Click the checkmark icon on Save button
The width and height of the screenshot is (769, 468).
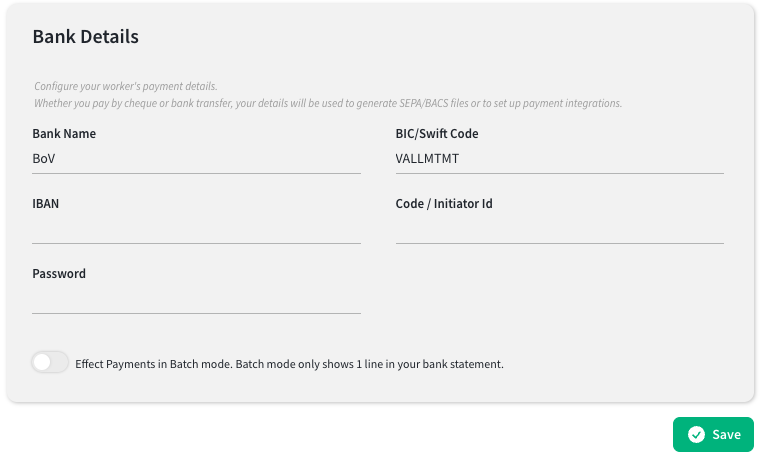pos(696,435)
